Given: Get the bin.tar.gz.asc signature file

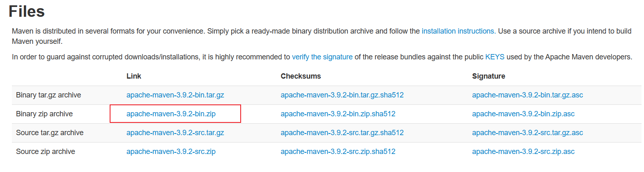Looking at the screenshot, I should (527, 95).
